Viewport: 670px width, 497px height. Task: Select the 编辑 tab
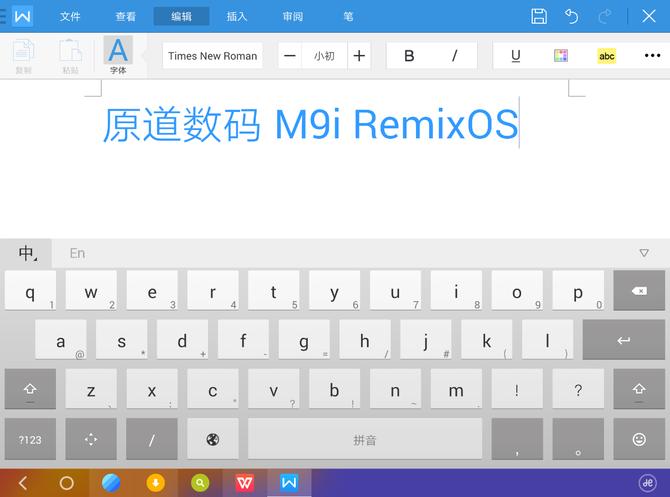[181, 16]
